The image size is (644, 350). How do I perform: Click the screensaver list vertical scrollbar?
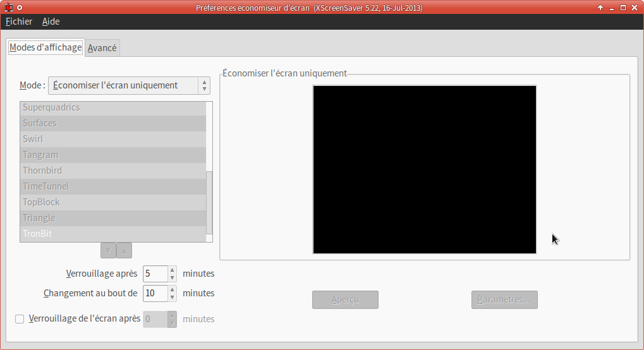click(210, 202)
